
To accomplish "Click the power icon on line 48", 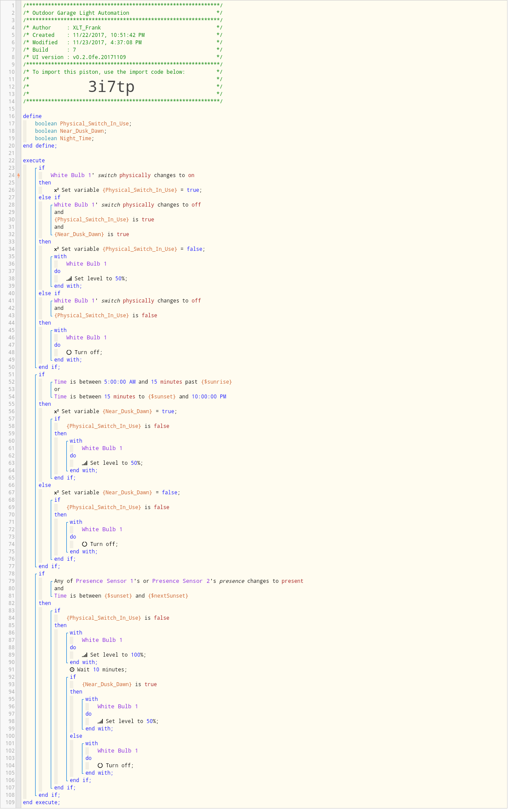I will click(69, 352).
